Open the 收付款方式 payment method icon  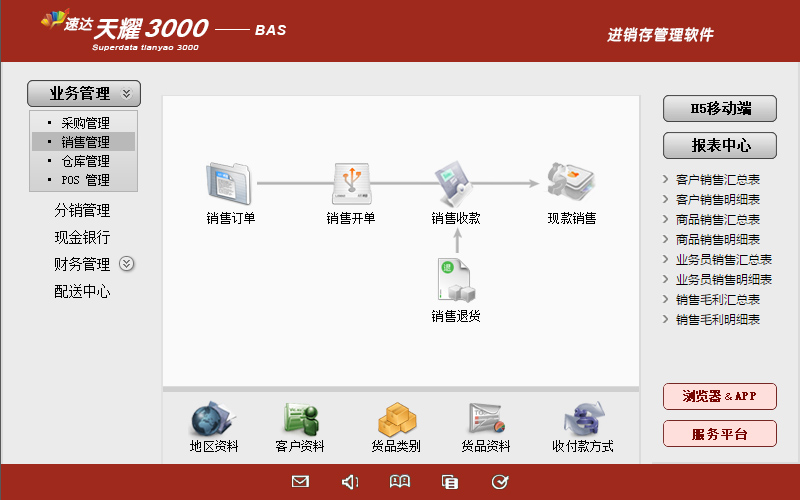[583, 418]
